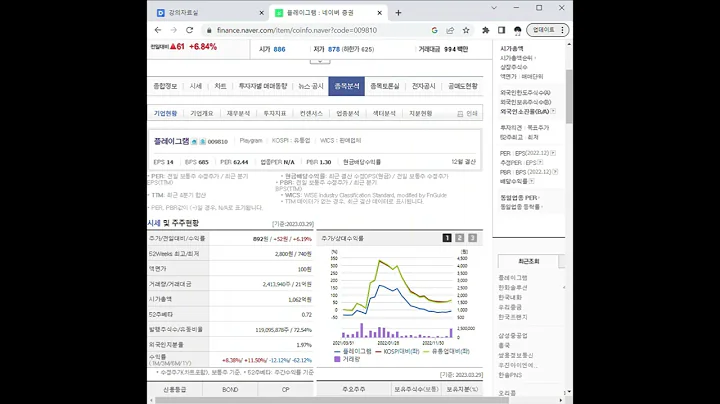Click the Chrome three-dot menu icon
Screen dimensions: 720x404
pyautogui.click(x=562, y=30)
